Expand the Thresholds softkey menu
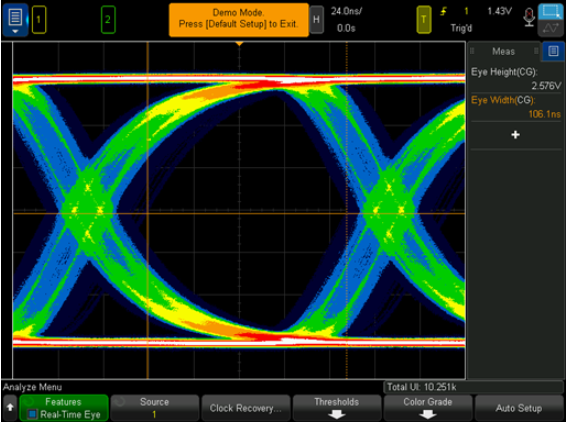Screen dimensions: 567x422 (x=336, y=408)
